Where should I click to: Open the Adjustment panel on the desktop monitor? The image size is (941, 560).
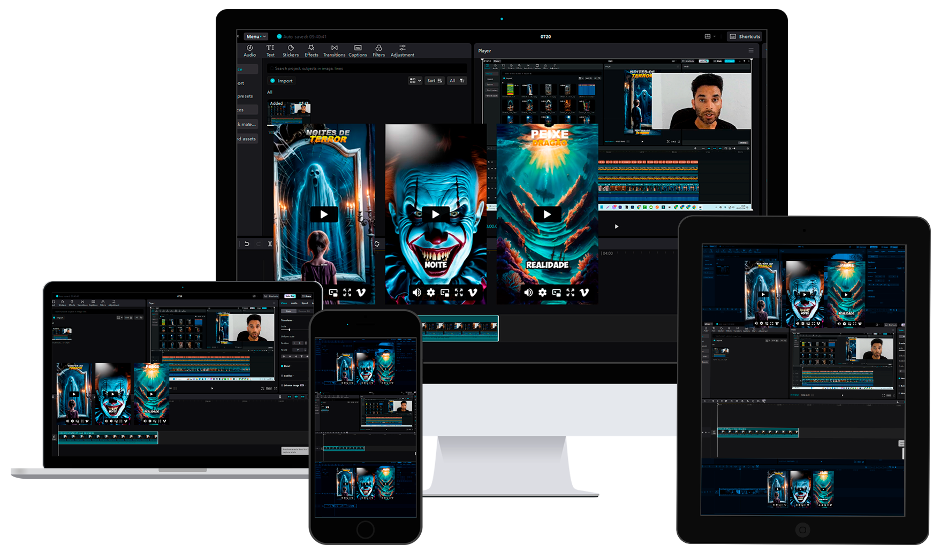click(x=402, y=51)
